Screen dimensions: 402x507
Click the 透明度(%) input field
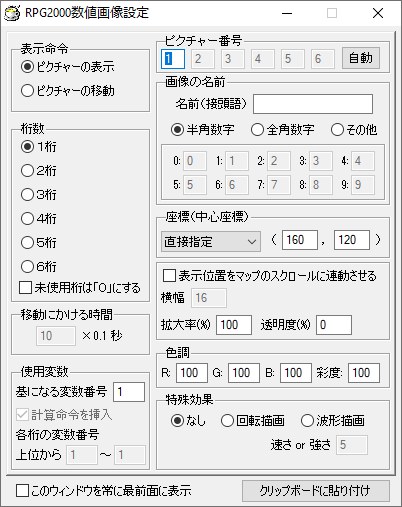coord(334,325)
